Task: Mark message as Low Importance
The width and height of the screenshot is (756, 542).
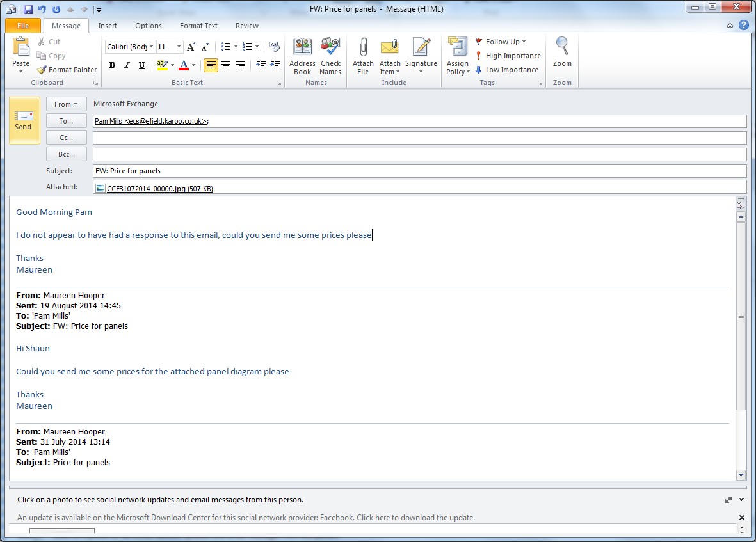Action: (x=506, y=70)
